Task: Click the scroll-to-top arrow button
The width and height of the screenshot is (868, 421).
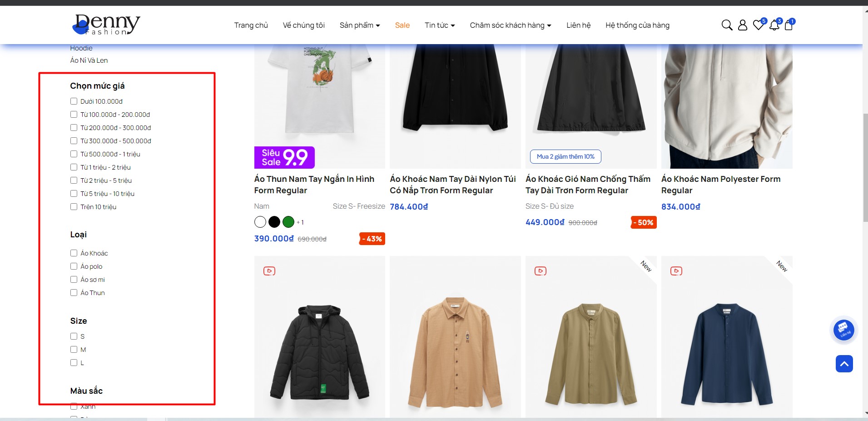Action: [844, 364]
